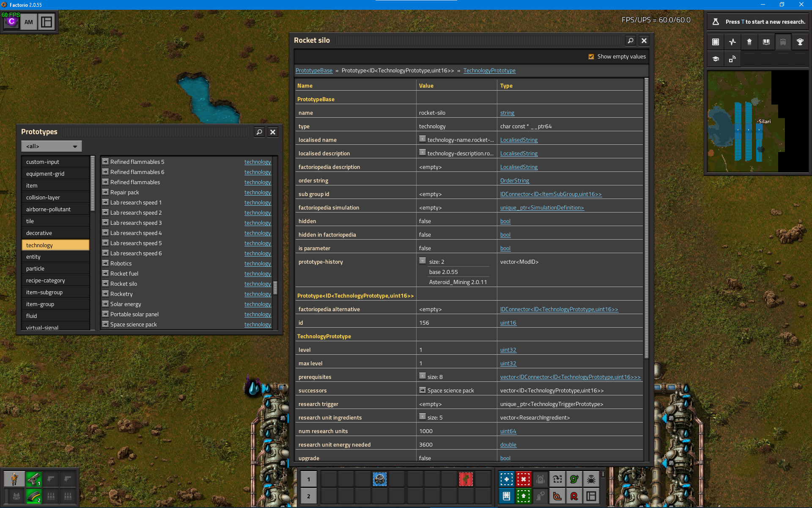Viewport: 812px width, 508px height.
Task: Select the blue engine item in quickbar
Action: pos(380,479)
